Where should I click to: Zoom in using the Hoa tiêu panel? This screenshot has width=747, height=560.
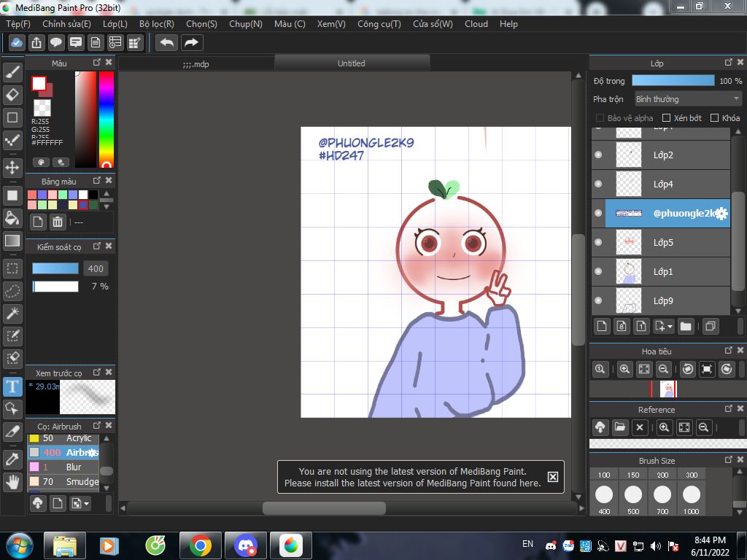[x=624, y=369]
